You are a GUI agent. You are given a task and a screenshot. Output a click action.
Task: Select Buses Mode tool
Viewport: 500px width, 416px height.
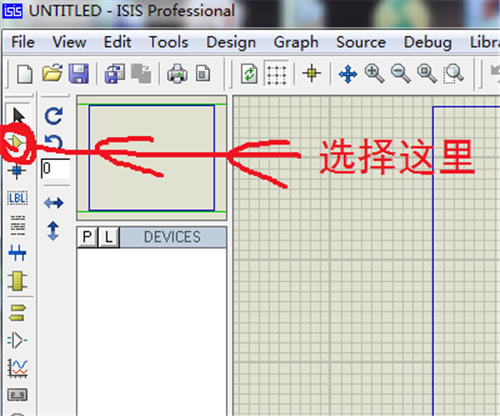(x=17, y=253)
